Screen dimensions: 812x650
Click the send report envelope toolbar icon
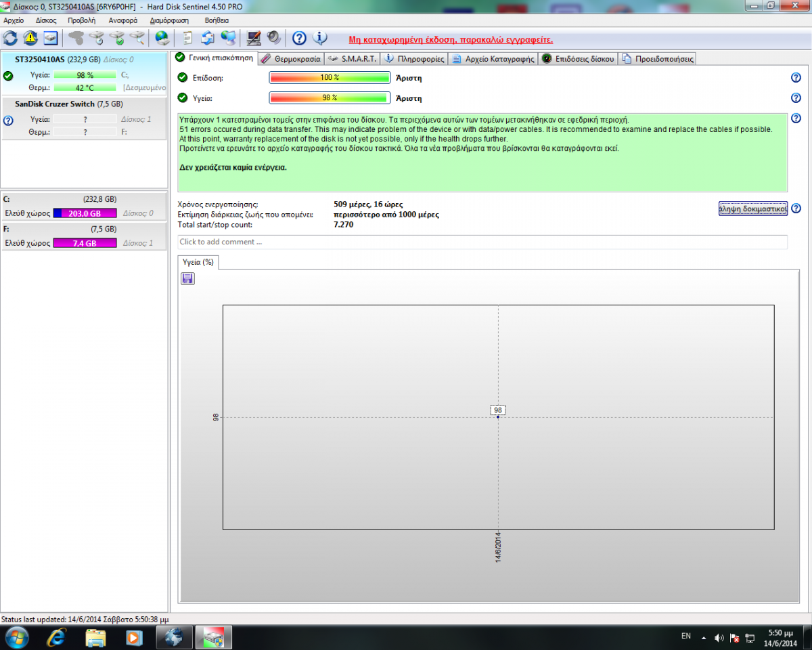coord(208,38)
